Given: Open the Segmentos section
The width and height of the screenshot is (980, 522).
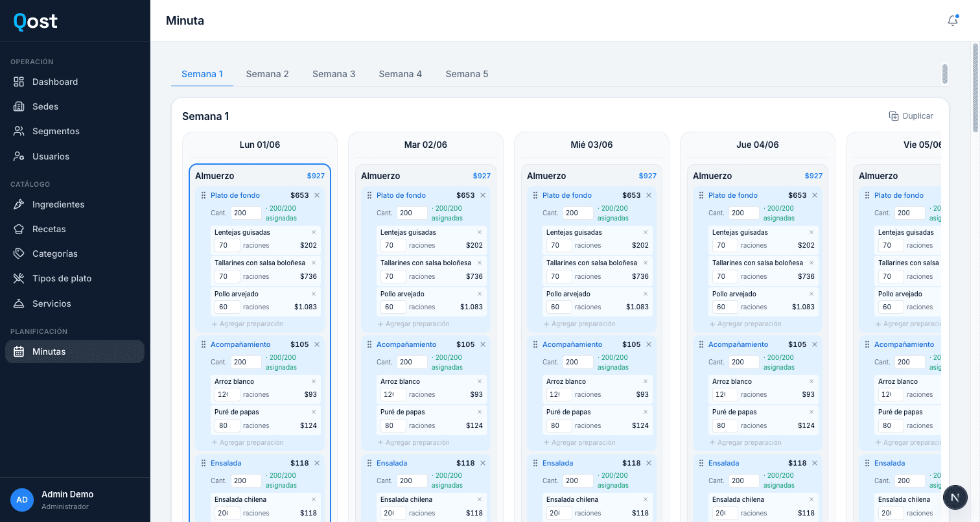Looking at the screenshot, I should (x=75, y=131).
